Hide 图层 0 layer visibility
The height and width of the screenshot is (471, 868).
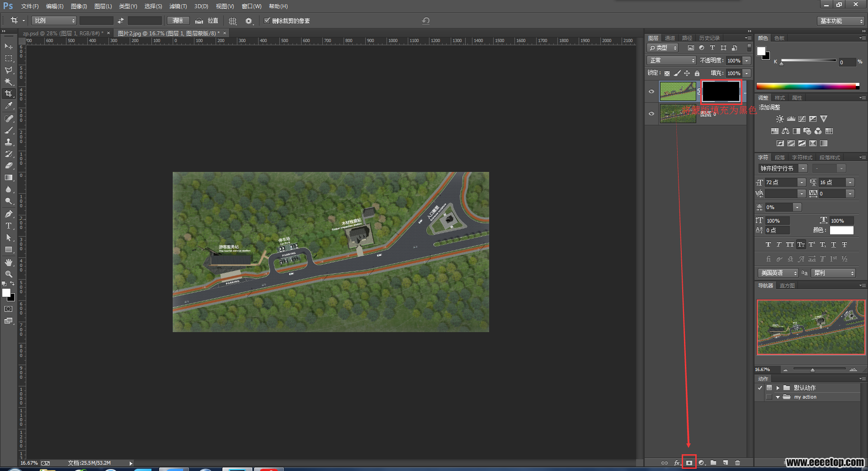[x=651, y=114]
